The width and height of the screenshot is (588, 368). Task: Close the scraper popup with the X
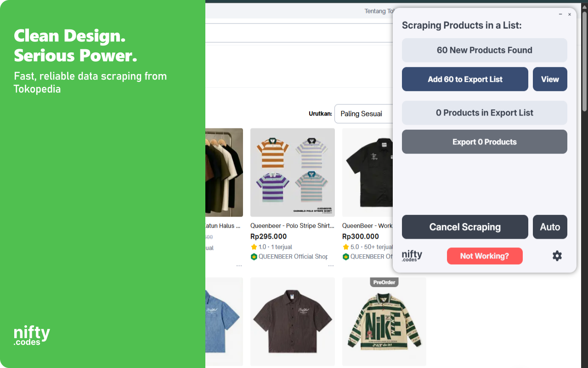point(570,14)
